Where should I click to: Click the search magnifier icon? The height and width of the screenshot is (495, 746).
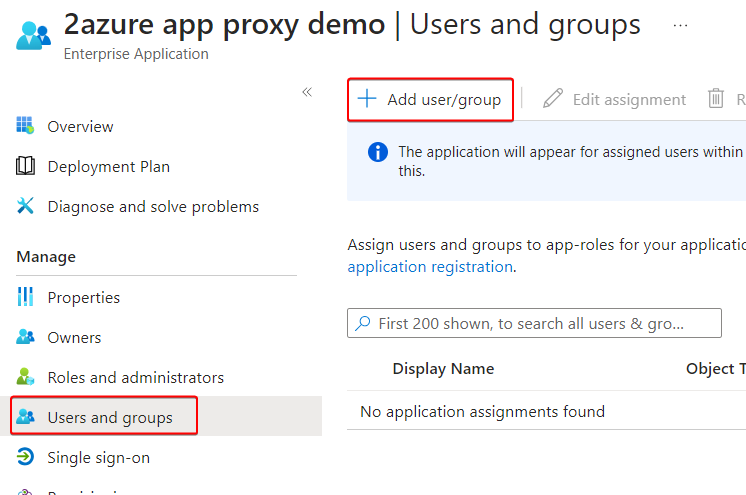pos(363,323)
